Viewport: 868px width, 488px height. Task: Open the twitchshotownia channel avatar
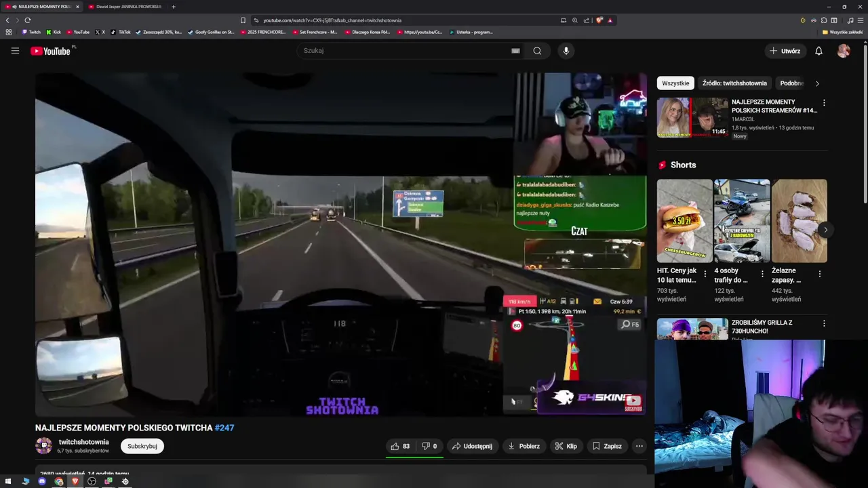click(x=43, y=446)
